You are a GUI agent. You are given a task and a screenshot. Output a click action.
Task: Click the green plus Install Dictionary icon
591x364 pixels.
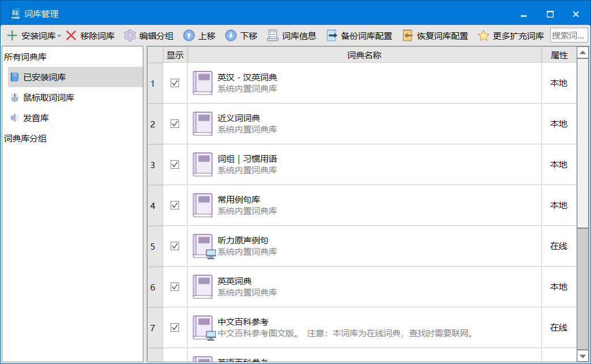(x=12, y=36)
